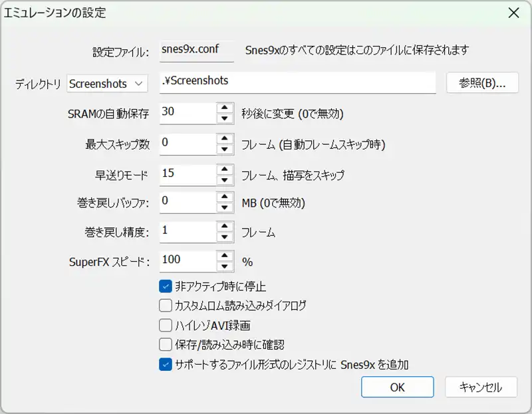
Task: Enable 保存/読み込み時に確認 checkbox
Action: tap(166, 345)
